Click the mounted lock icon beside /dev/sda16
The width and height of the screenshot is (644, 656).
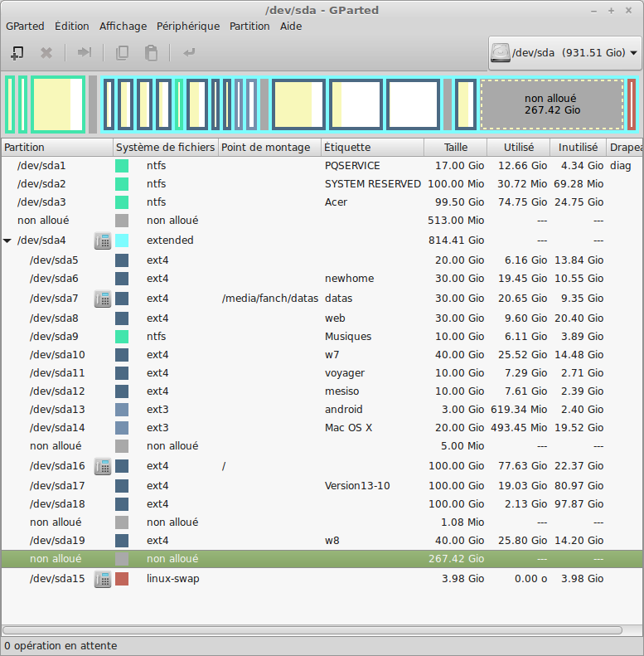tap(103, 466)
